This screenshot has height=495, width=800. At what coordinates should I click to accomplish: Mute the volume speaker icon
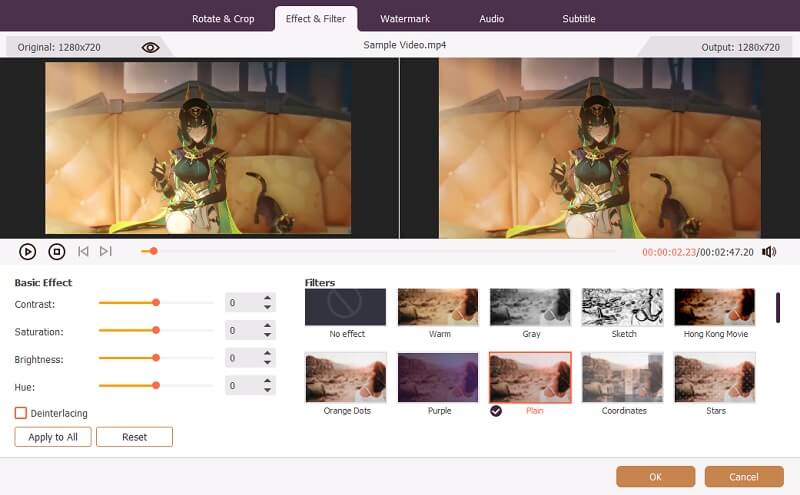click(x=768, y=252)
